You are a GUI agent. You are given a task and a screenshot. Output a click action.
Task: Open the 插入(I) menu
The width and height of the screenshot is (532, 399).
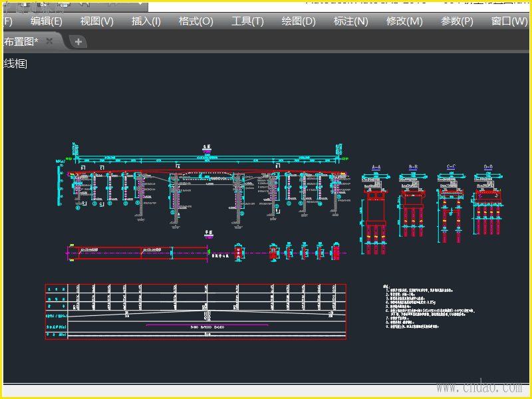click(x=146, y=21)
